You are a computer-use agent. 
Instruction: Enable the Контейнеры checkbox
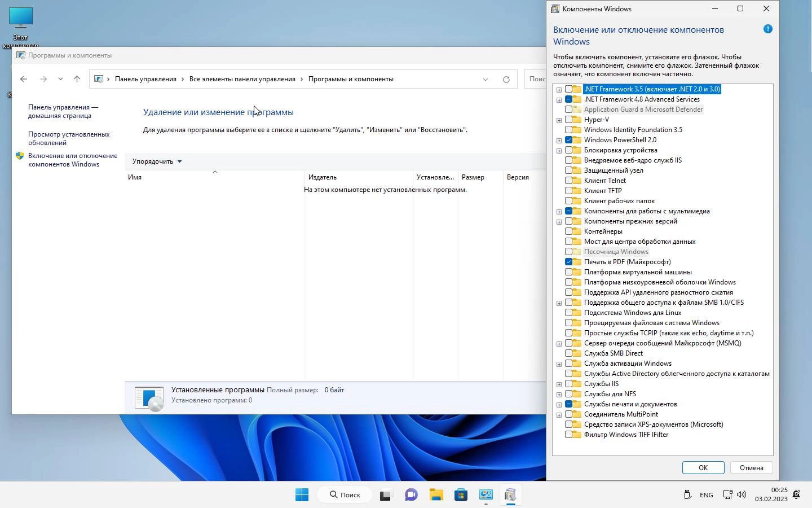(x=568, y=231)
